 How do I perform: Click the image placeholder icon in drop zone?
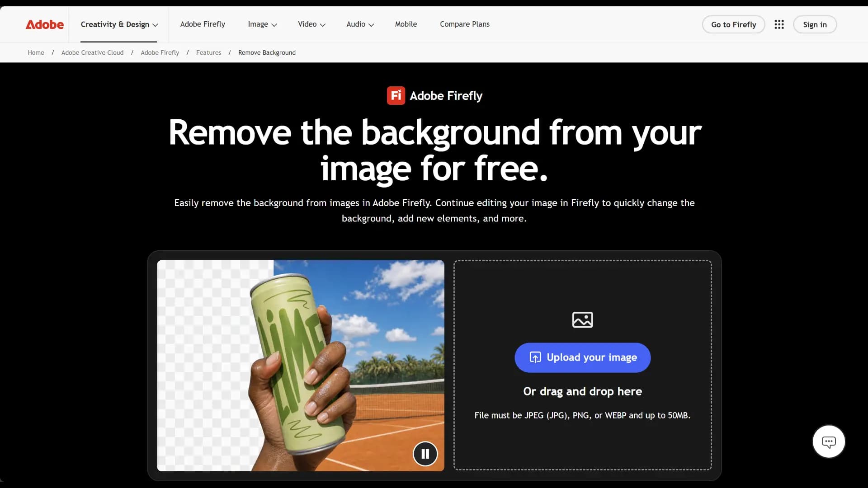pos(582,320)
